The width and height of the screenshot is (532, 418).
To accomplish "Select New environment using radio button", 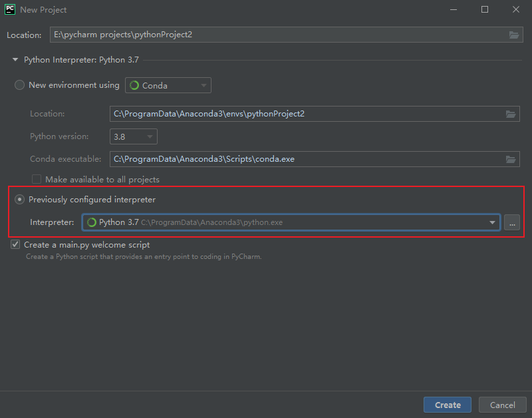I will pyautogui.click(x=19, y=85).
